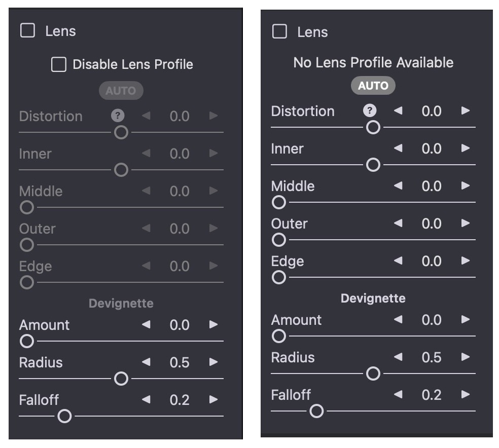
Task: Decrease Inner value with the left arrow in the right panel
Action: pos(398,148)
